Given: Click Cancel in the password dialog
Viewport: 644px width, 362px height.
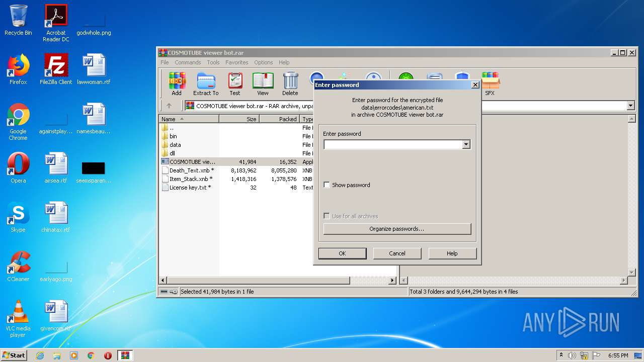Looking at the screenshot, I should [397, 253].
